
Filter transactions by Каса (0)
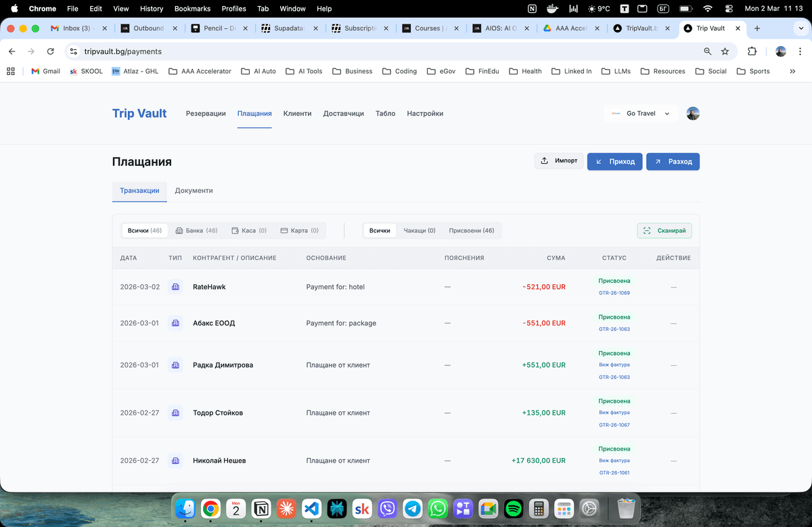(249, 231)
